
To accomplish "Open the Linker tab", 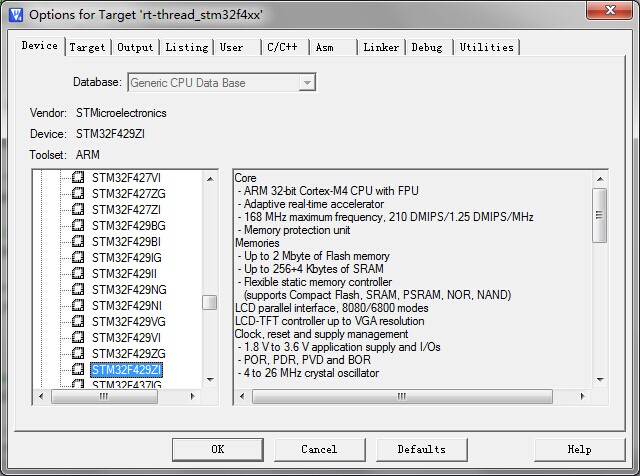I will click(x=381, y=47).
